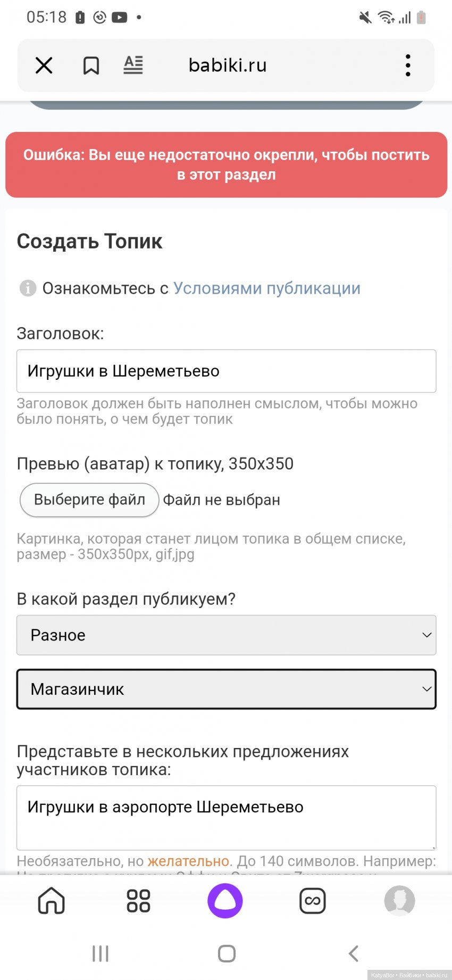
Task: Dismiss the page with the X icon
Action: point(43,65)
